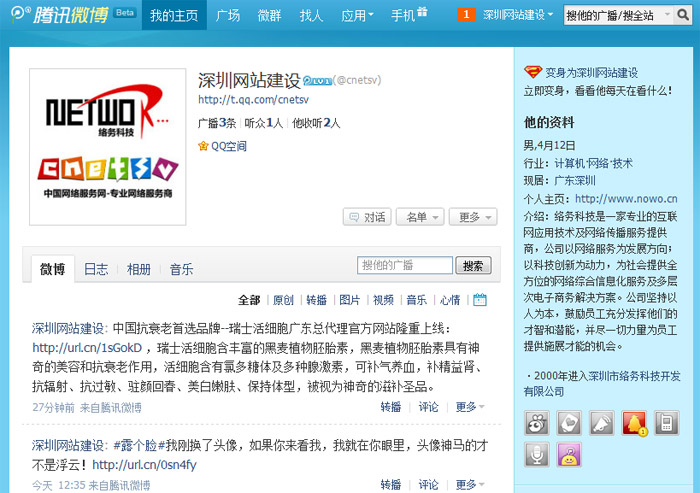Open the http://url.cn/0sn4fy link
This screenshot has width=700, height=493.
coord(144,464)
